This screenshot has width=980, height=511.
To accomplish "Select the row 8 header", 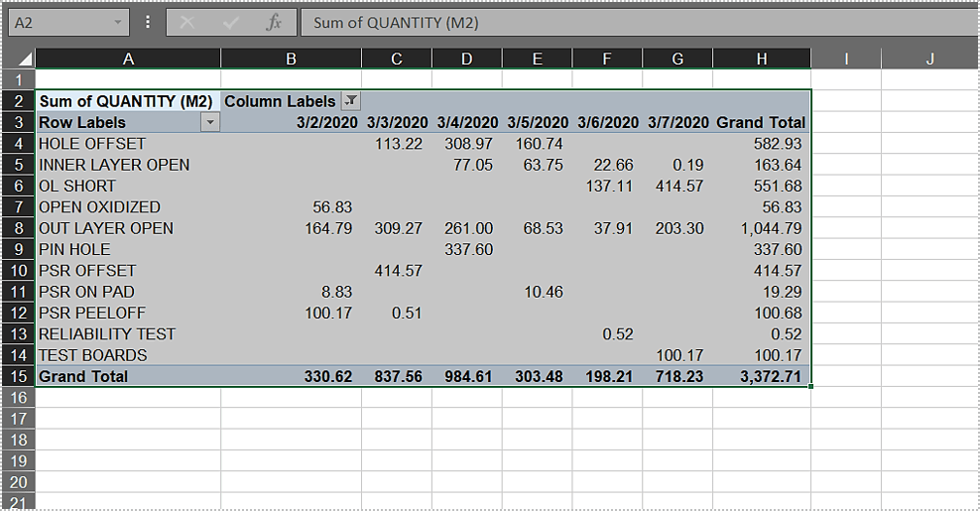I will tap(19, 228).
